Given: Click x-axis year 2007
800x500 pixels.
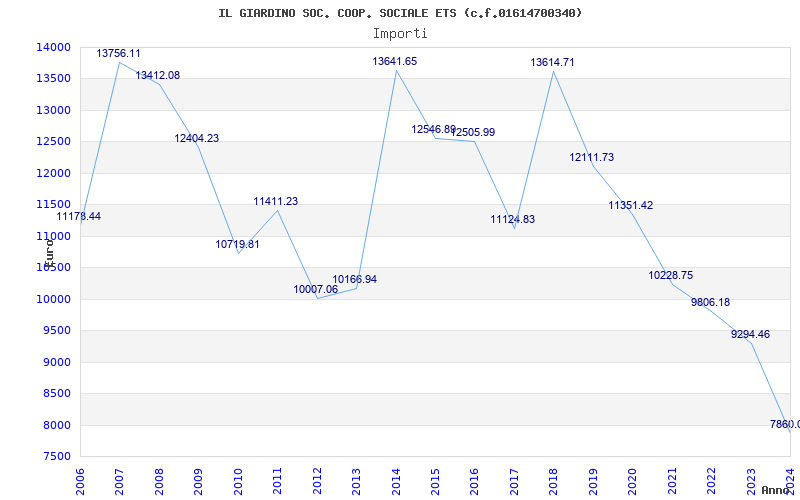Looking at the screenshot, I should [119, 481].
